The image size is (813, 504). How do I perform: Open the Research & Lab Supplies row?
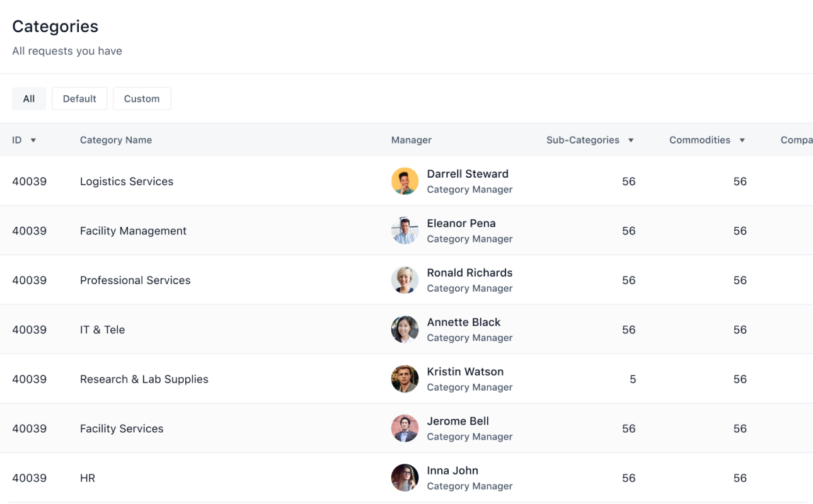tap(407, 379)
